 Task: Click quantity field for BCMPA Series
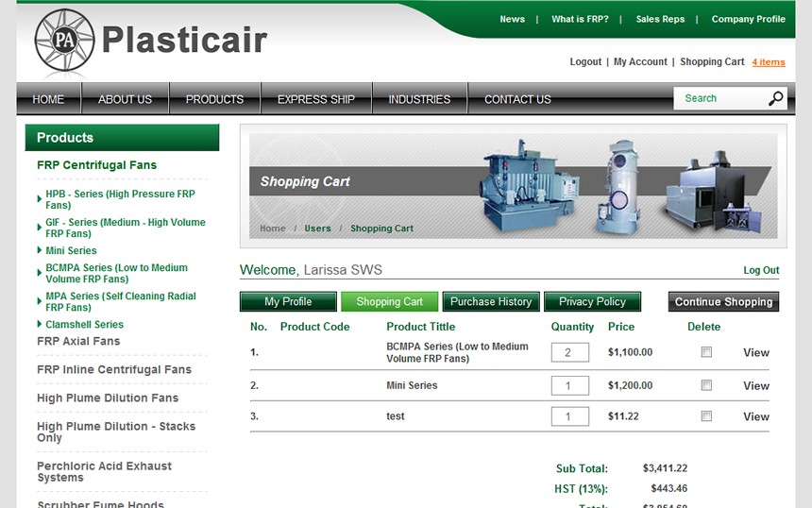click(569, 352)
